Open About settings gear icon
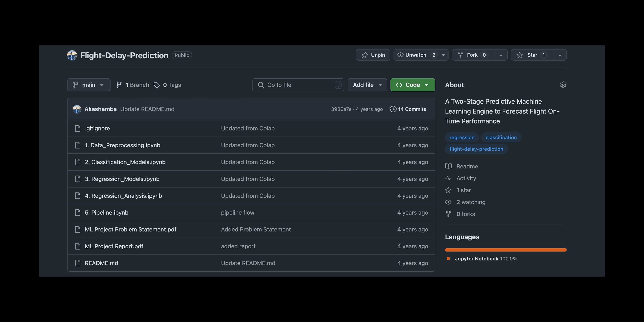The width and height of the screenshot is (644, 322). pos(563,85)
